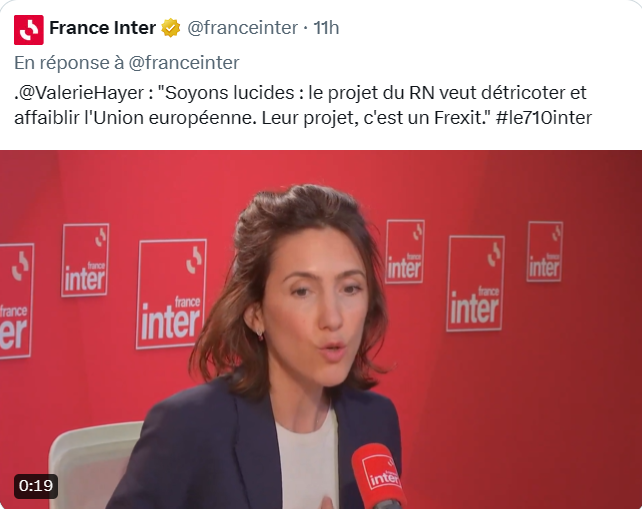The image size is (642, 509).
Task: Click the gold verified badge
Action: pyautogui.click(x=171, y=28)
